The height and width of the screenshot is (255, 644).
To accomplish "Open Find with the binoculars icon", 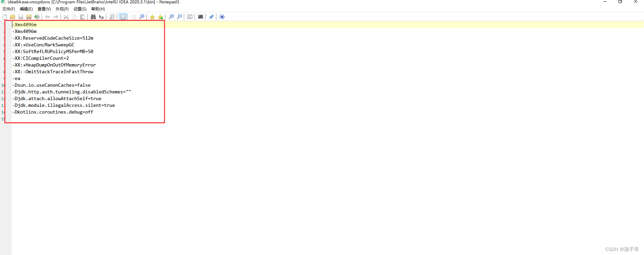I will click(x=93, y=17).
